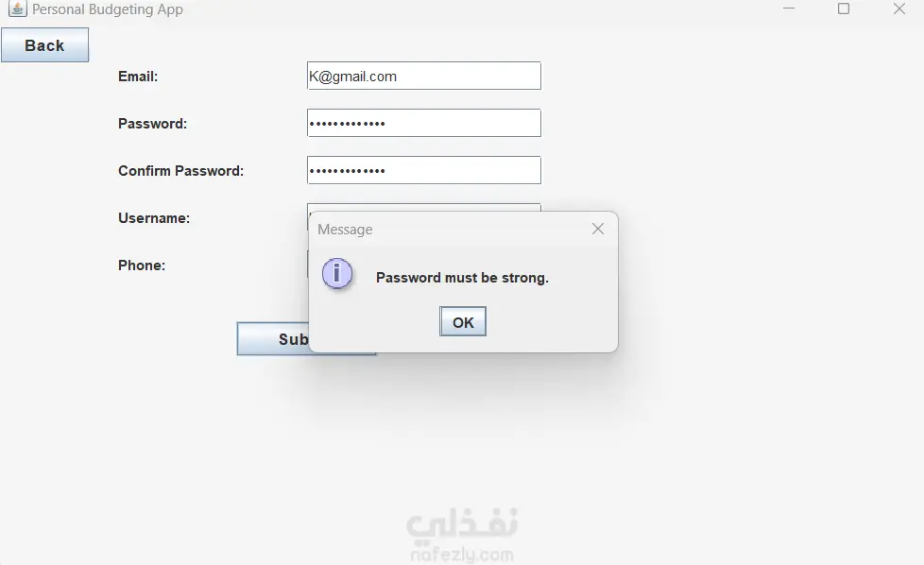Click the partially hidden Submit button
Viewport: 924px width, 565px height.
tap(273, 339)
